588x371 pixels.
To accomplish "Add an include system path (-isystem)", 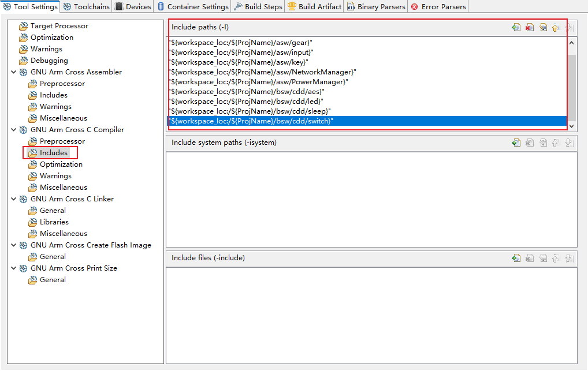I will (516, 143).
